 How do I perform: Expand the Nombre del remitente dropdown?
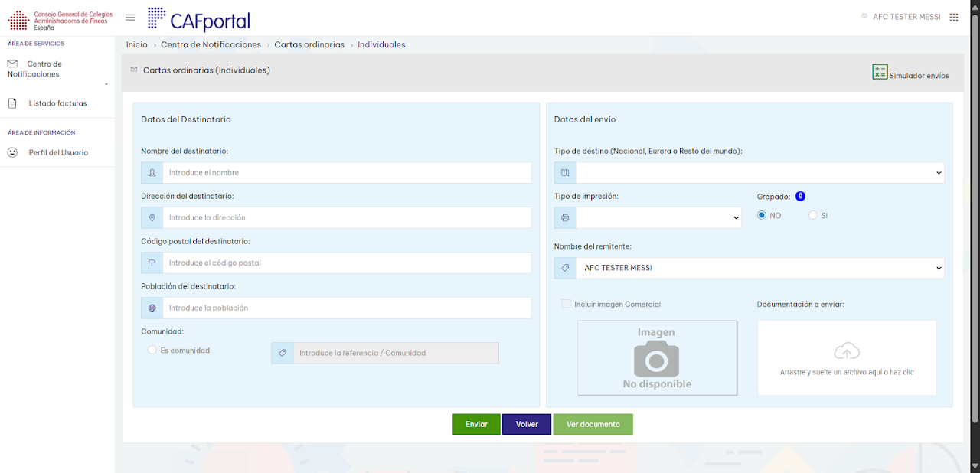coord(750,268)
